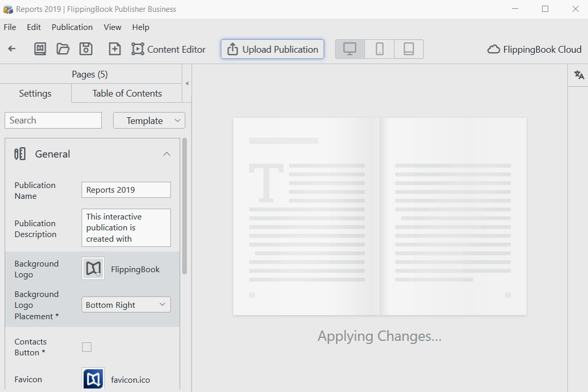Viewport: 588px width, 392px height.
Task: Open the Help menu
Action: [x=140, y=27]
